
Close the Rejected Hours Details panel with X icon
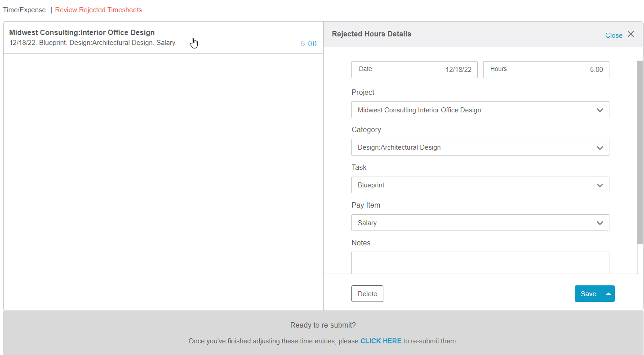[631, 34]
